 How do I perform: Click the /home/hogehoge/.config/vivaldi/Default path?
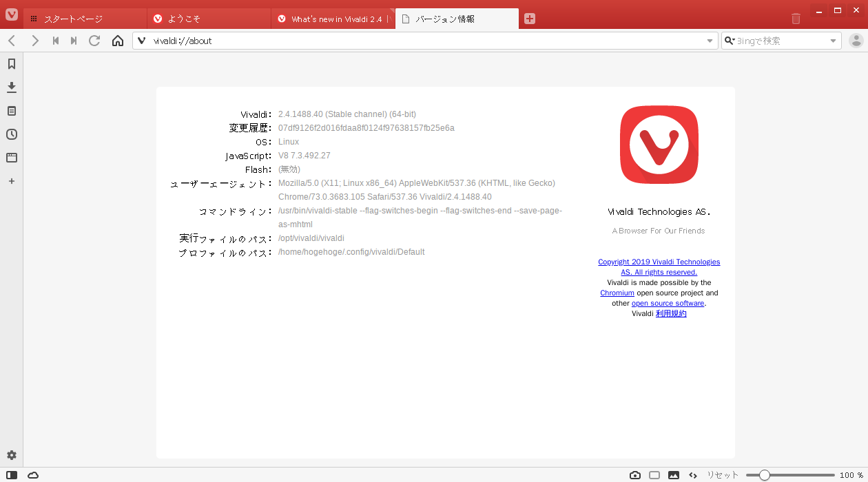pyautogui.click(x=351, y=252)
